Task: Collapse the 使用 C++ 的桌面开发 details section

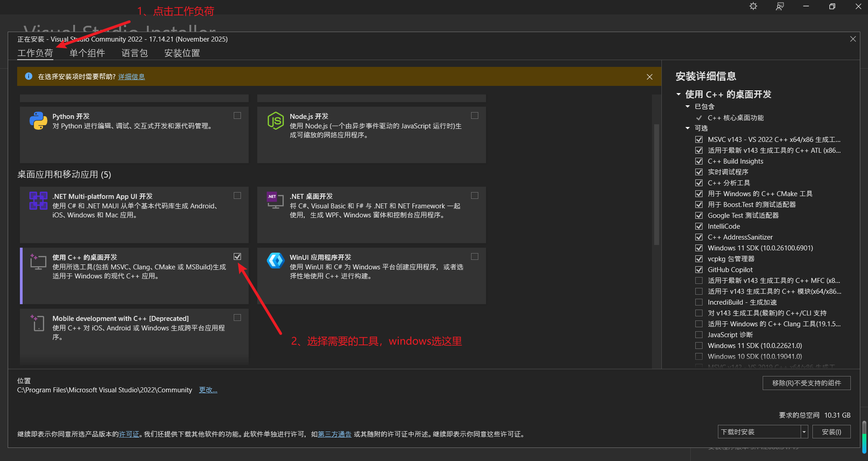Action: pos(679,94)
